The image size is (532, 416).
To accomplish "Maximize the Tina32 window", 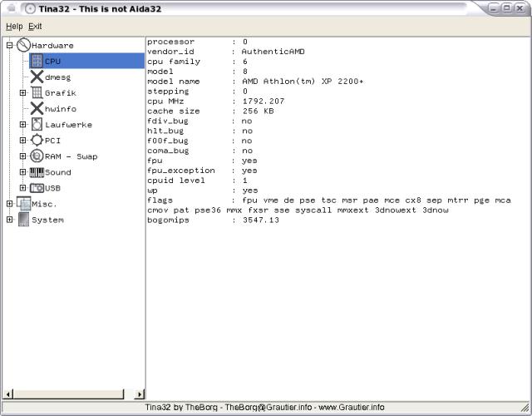I will pyautogui.click(x=506, y=8).
